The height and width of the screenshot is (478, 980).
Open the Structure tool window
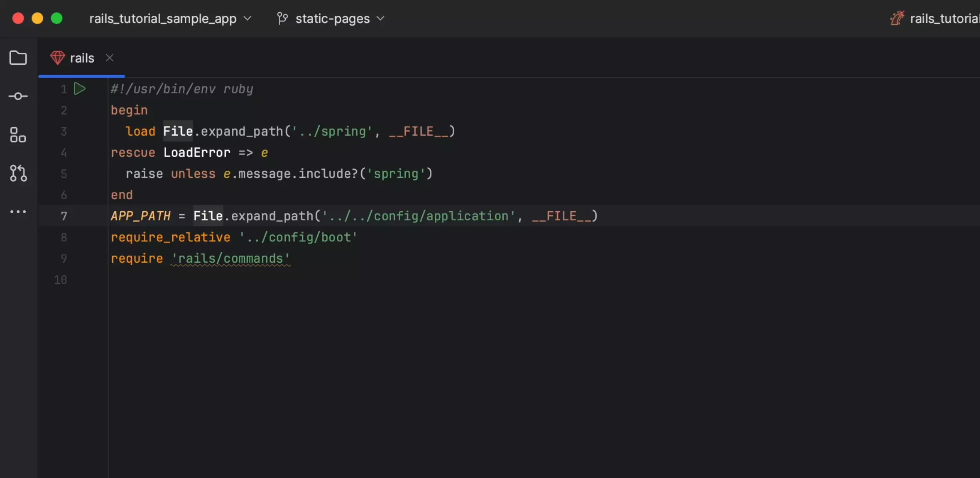click(18, 135)
